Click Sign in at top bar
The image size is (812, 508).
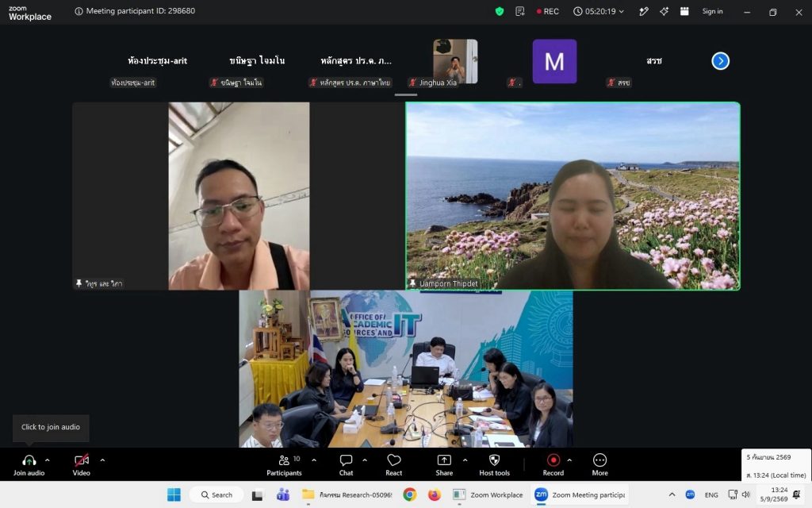[712, 11]
